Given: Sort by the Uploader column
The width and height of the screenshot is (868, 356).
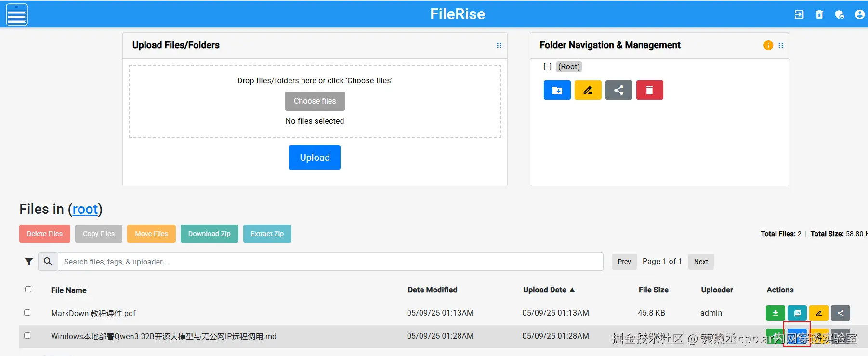Looking at the screenshot, I should click(x=717, y=290).
